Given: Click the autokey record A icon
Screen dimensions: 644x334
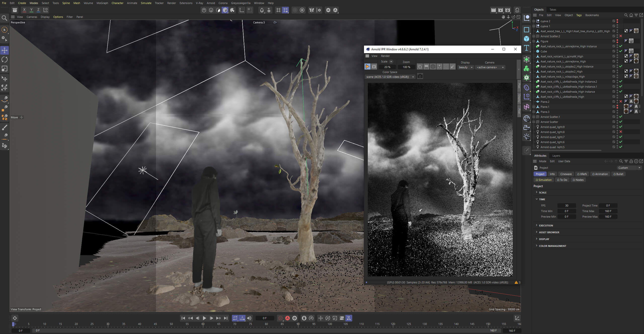Looking at the screenshot, I should [x=288, y=318].
